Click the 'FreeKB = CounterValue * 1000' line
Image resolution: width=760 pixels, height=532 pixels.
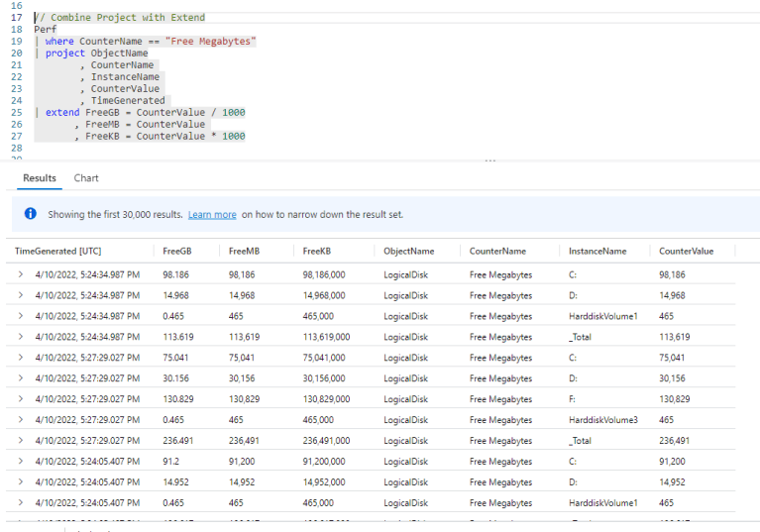[165, 136]
